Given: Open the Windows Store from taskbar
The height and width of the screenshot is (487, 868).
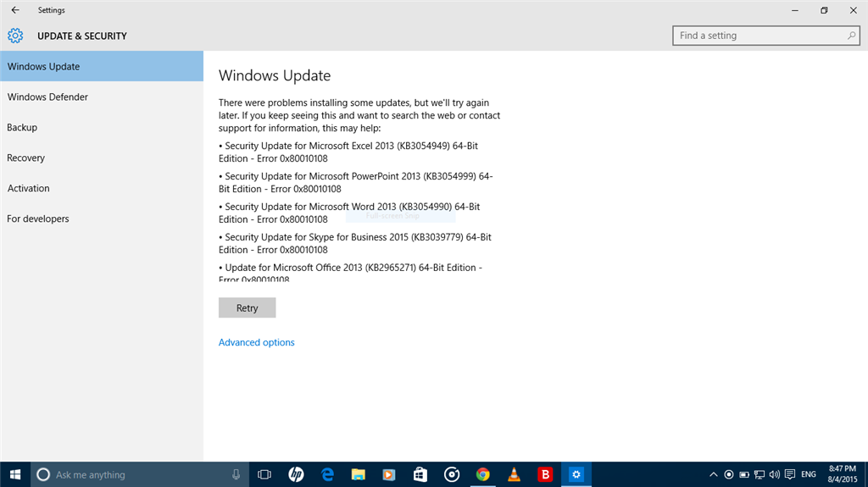Looking at the screenshot, I should click(420, 475).
